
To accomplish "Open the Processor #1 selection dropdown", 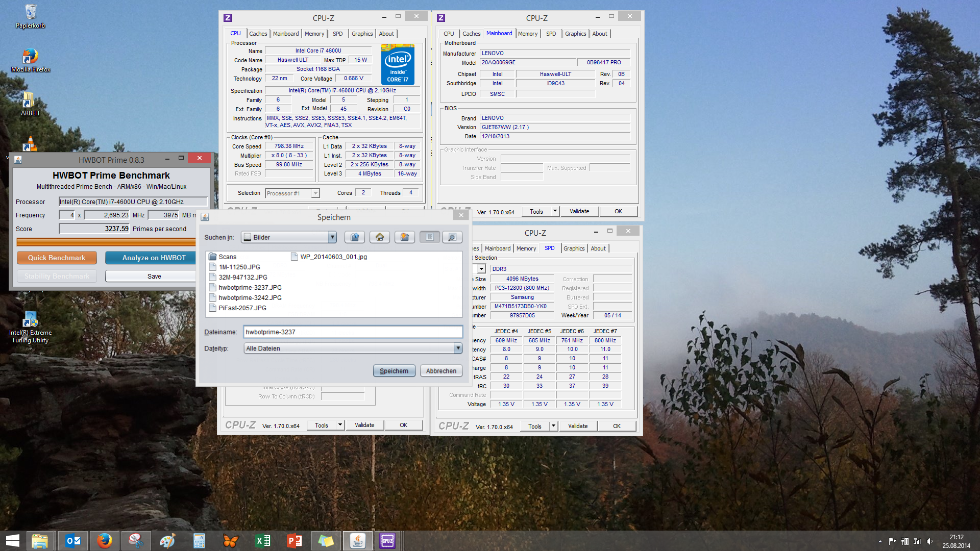I will tap(315, 193).
